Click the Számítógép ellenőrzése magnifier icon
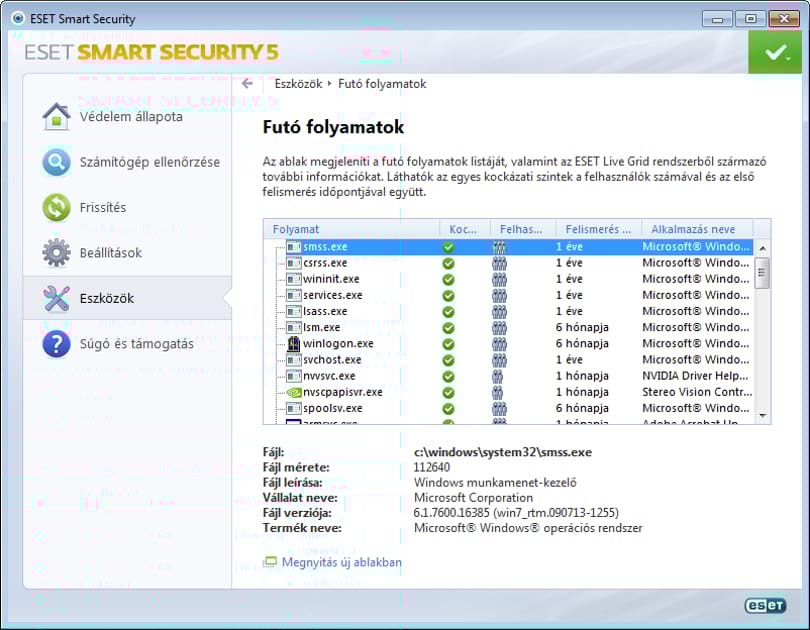This screenshot has height=630, width=810. (x=56, y=162)
